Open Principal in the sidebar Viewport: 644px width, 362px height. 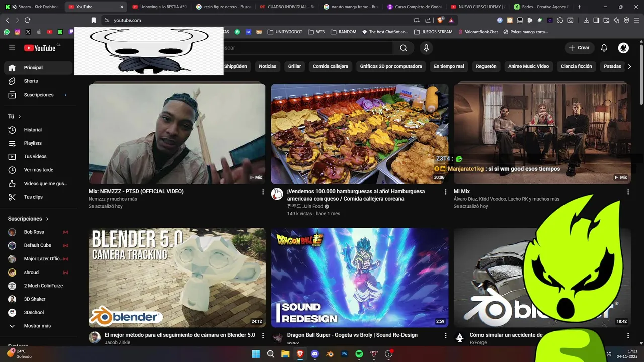[x=38, y=68]
